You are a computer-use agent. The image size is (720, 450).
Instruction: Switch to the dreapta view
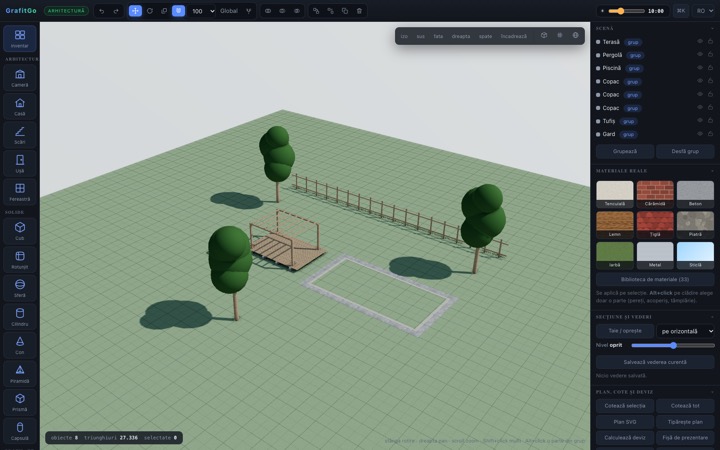click(x=461, y=36)
